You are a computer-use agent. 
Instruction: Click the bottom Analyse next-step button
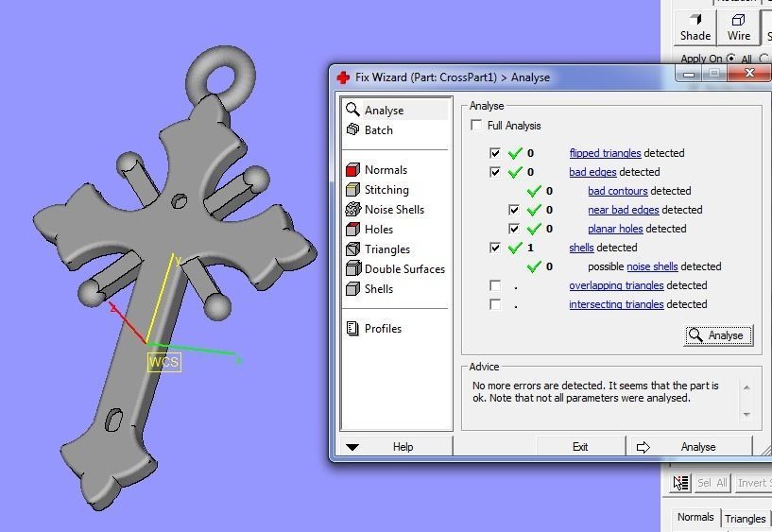pos(692,447)
